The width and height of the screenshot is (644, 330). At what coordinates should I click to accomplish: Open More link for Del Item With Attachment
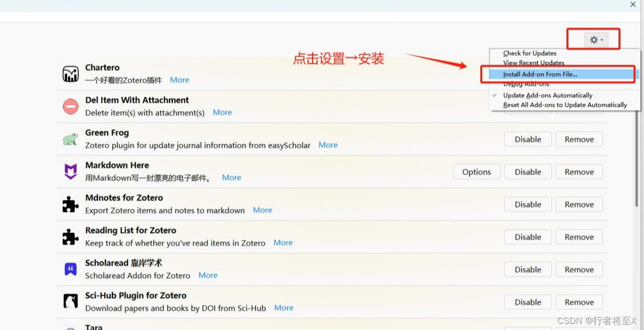(x=222, y=112)
